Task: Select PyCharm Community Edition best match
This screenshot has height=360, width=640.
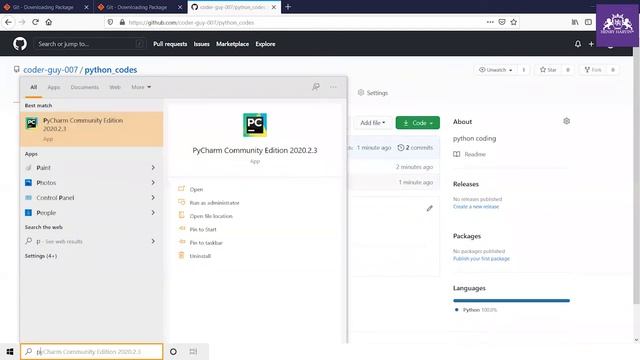Action: (91, 129)
